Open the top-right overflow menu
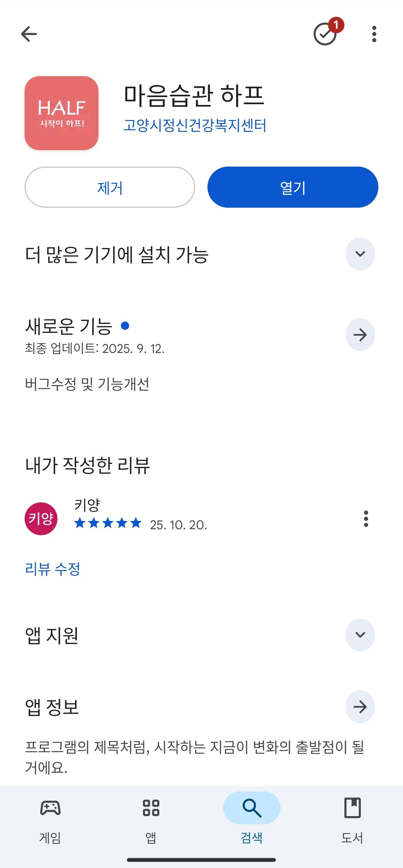Screen dimensions: 403x868 374,34
